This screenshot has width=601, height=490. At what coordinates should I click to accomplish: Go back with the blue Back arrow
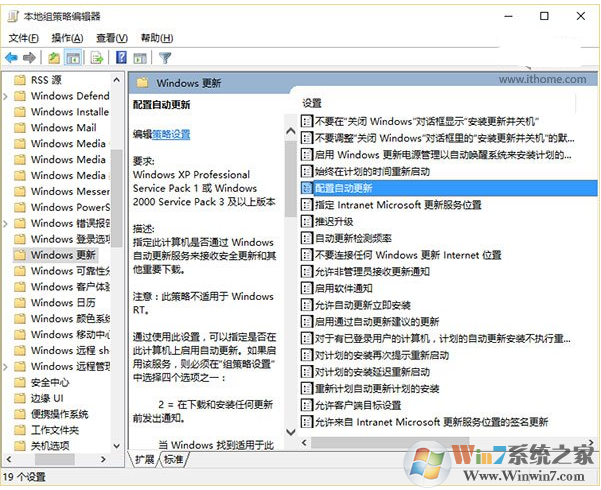click(x=11, y=58)
